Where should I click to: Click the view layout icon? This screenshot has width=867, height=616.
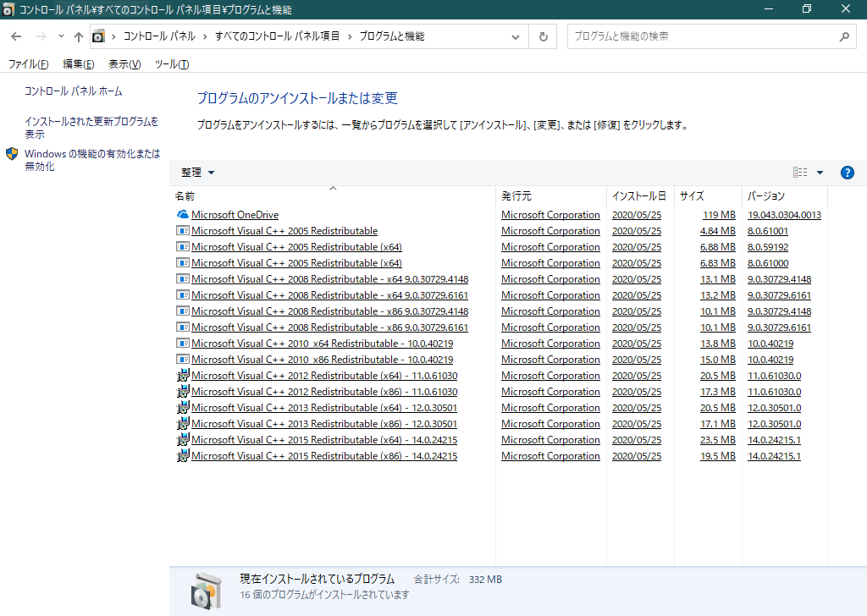pyautogui.click(x=800, y=173)
